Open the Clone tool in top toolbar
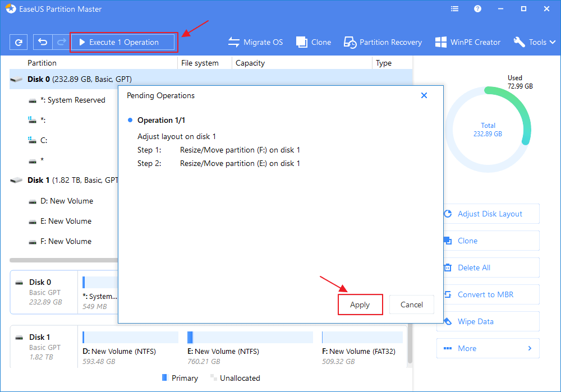Screen dimensions: 561x392 pyautogui.click(x=313, y=42)
